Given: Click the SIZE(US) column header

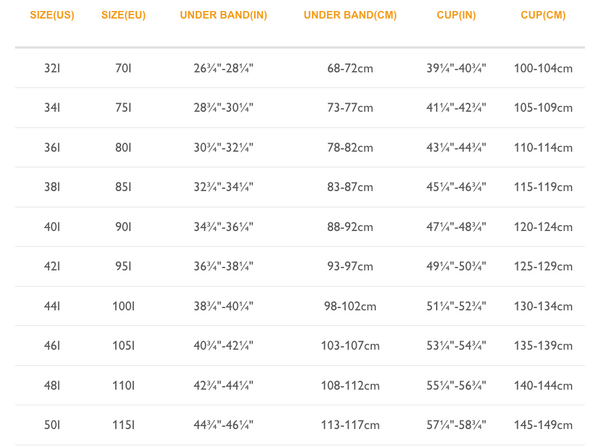Looking at the screenshot, I should pos(52,16).
